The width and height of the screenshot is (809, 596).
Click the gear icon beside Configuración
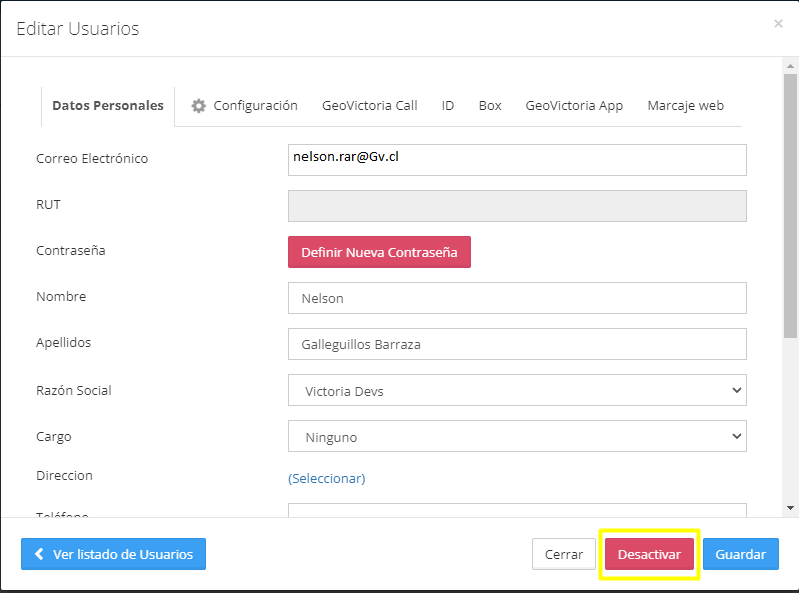pos(199,106)
